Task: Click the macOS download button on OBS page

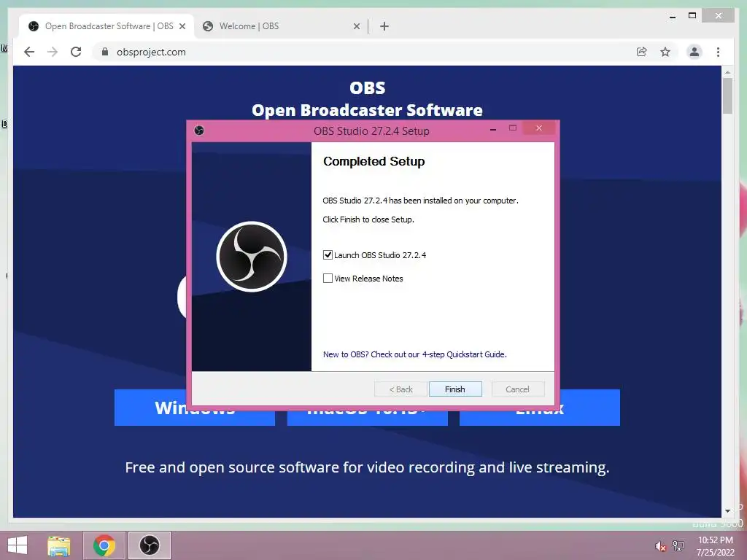Action: click(368, 408)
